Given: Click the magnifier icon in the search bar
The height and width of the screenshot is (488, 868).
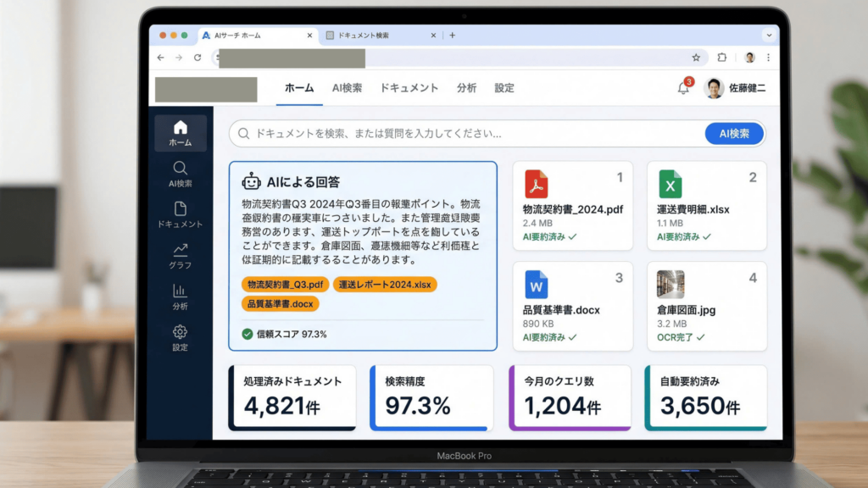Looking at the screenshot, I should pos(243,134).
